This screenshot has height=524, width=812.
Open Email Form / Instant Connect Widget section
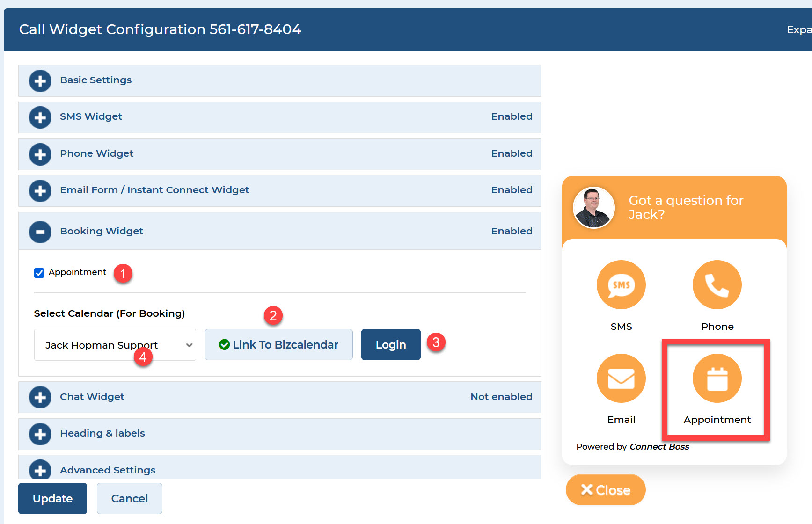point(40,191)
